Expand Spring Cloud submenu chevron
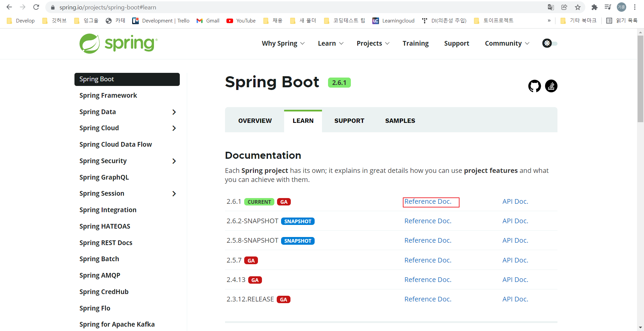Screen dimensions: 644x331 (x=174, y=128)
